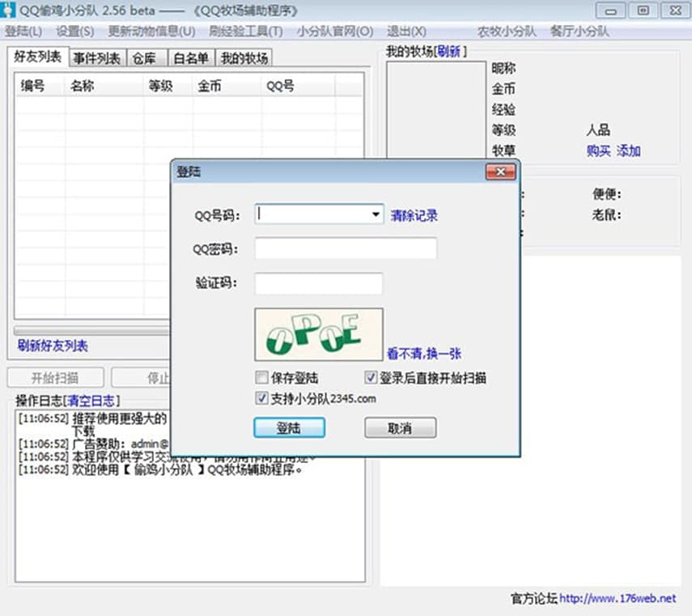Toggle the 保存登陆 checkbox

261,378
